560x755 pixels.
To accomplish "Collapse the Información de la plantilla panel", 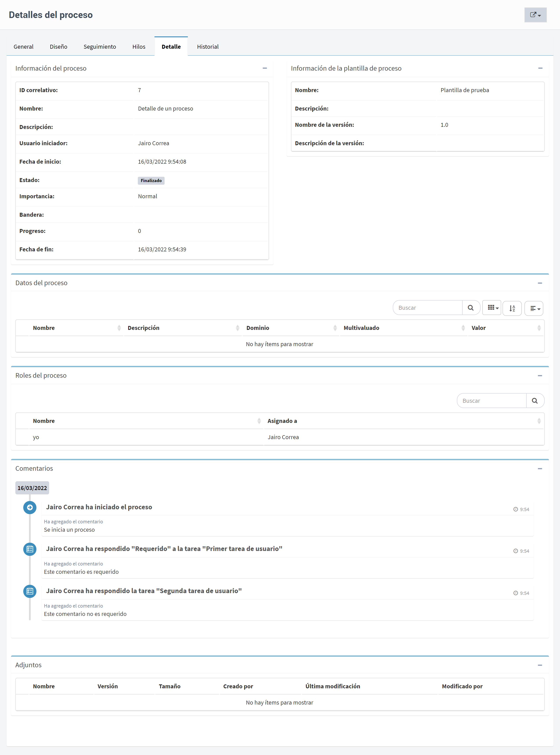I will [x=540, y=68].
